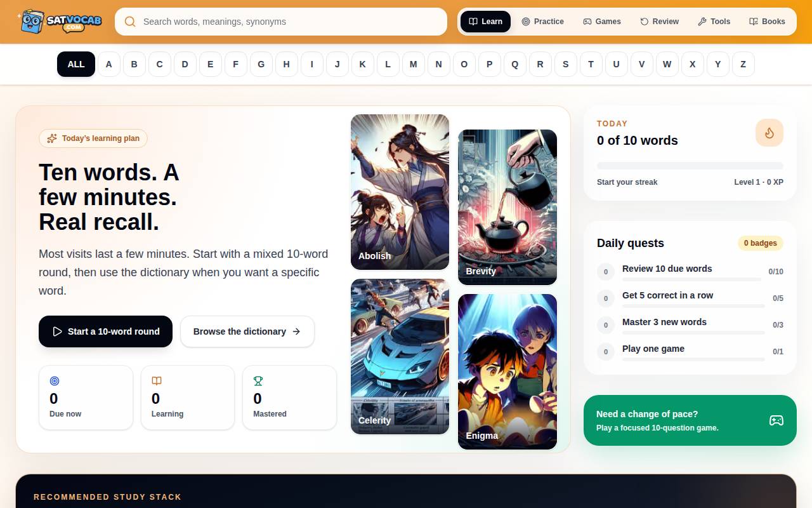Click the Play one game quest
Viewport: 812px width, 508px height.
(x=690, y=352)
